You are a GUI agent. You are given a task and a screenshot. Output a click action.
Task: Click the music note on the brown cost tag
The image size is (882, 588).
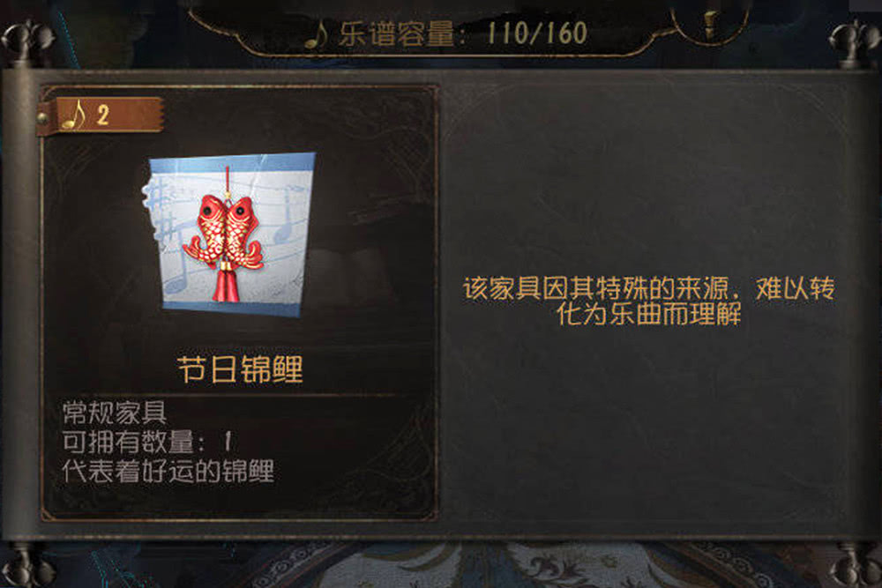(x=74, y=115)
